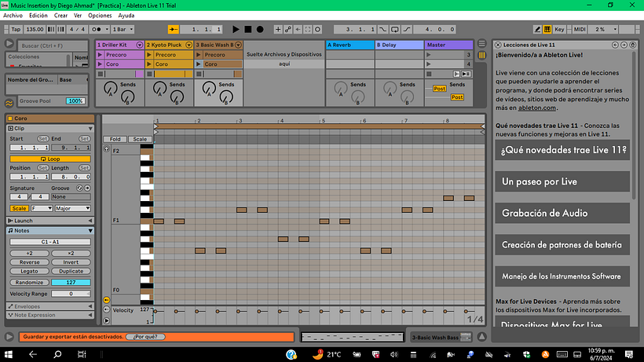Adjust Driller Kit Send A knob

(110, 87)
